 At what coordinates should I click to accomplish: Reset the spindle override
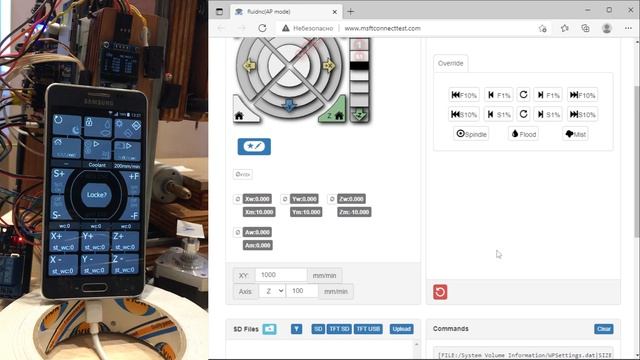[x=524, y=115]
